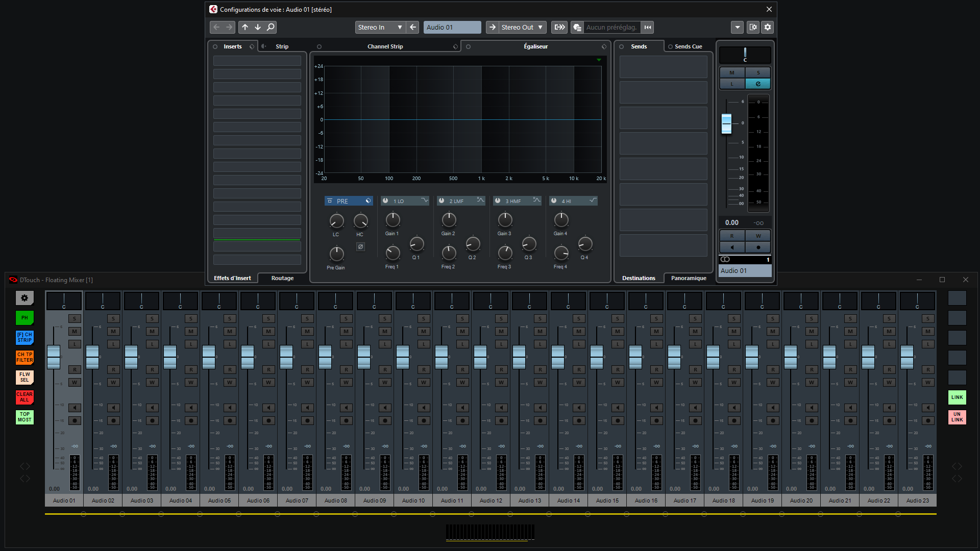The width and height of the screenshot is (980, 551).
Task: Open the Routage tab
Action: [x=282, y=278]
